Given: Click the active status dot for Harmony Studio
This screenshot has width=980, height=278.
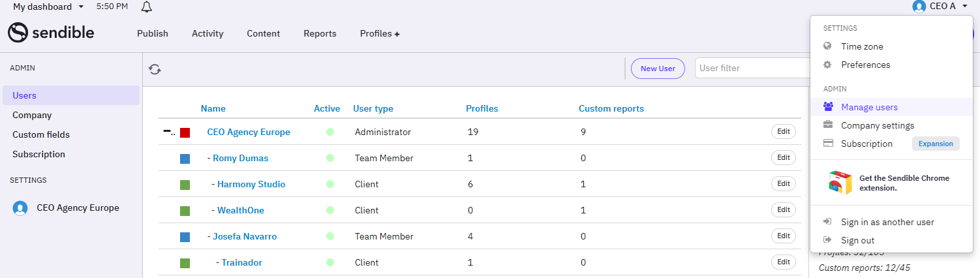Looking at the screenshot, I should click(330, 184).
